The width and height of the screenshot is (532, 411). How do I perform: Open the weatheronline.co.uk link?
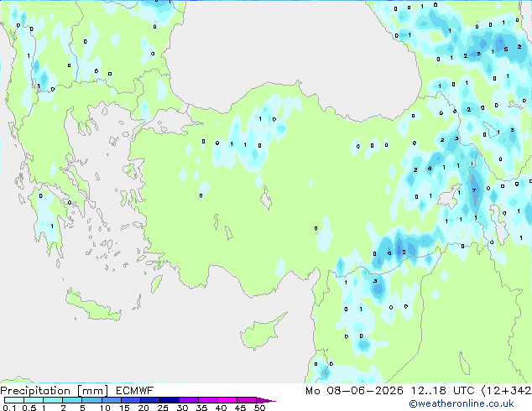click(462, 403)
